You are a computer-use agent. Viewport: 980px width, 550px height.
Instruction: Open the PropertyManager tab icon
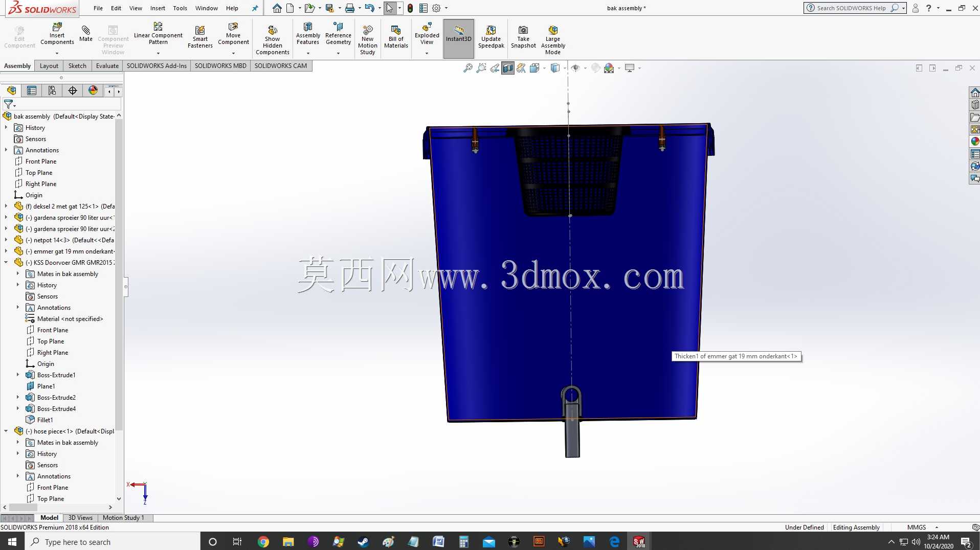point(32,91)
